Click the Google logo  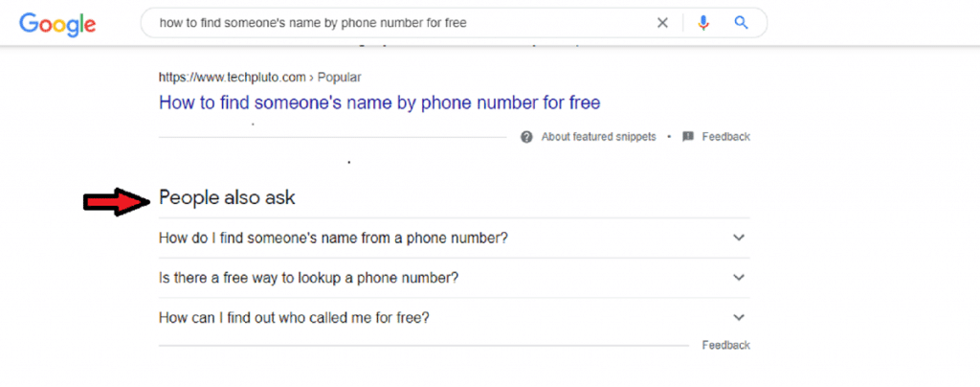(57, 23)
